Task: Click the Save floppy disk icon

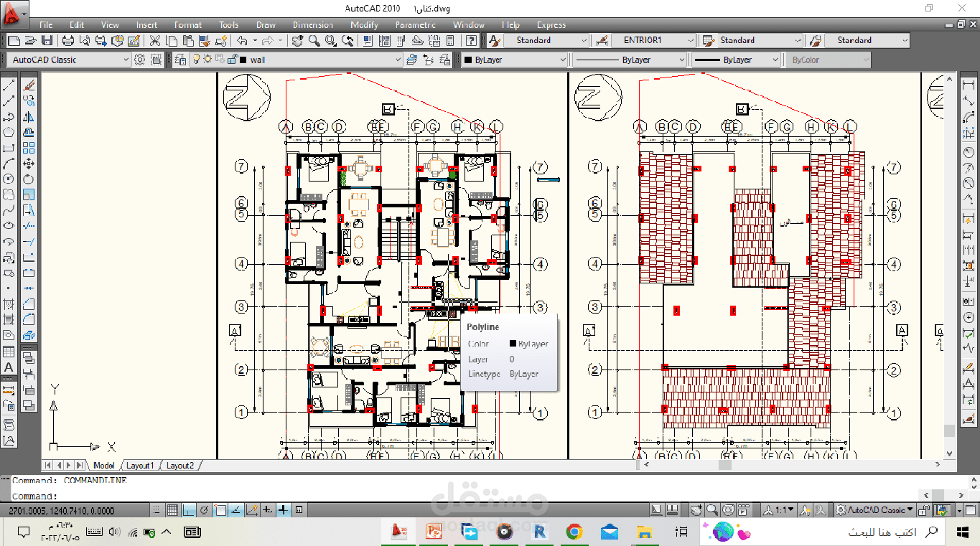Action: [x=47, y=41]
